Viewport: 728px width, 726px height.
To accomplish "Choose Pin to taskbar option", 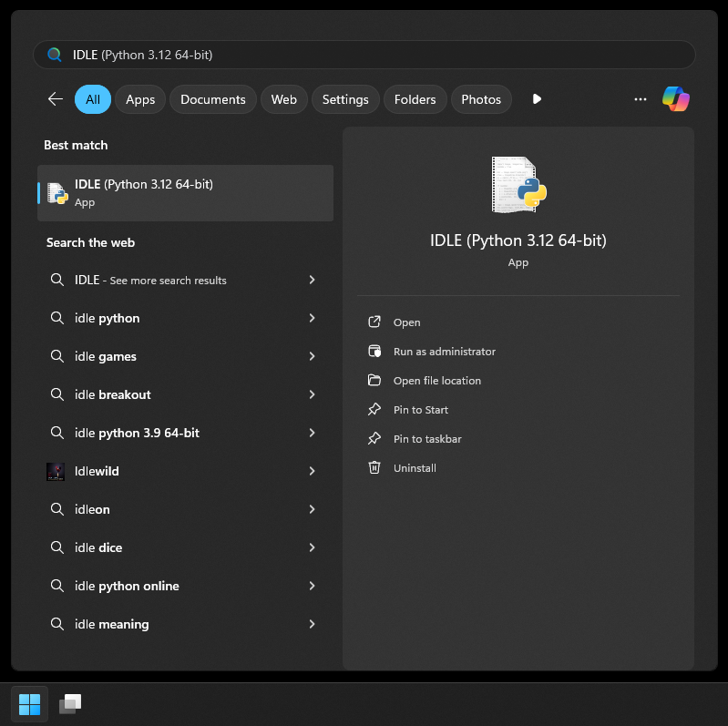I will [x=427, y=439].
